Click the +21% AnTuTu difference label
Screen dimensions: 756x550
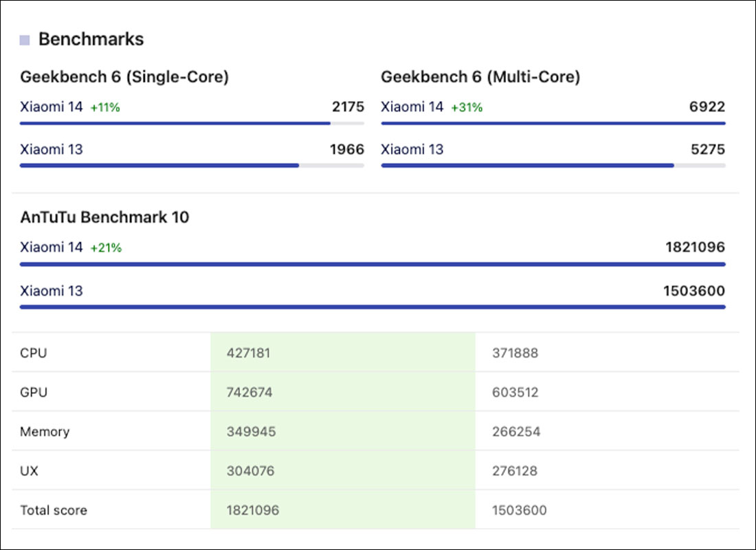[x=106, y=248]
